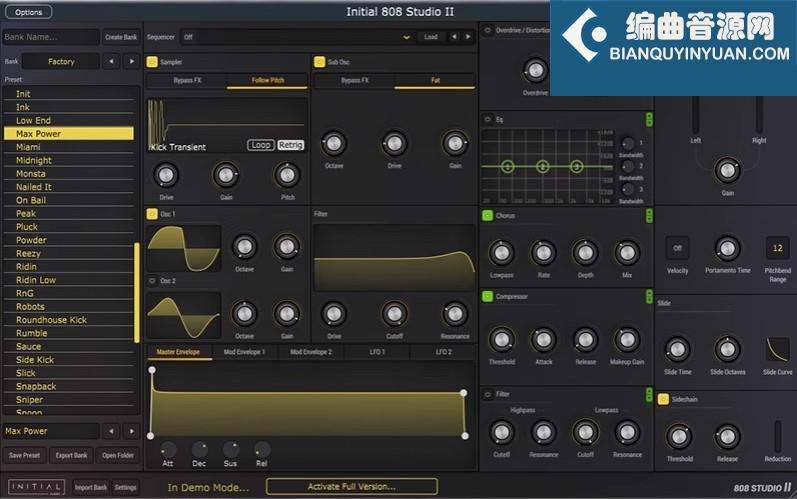Click the Osc 1 Octave knob
Screen dimensions: 797x499
pyautogui.click(x=244, y=247)
